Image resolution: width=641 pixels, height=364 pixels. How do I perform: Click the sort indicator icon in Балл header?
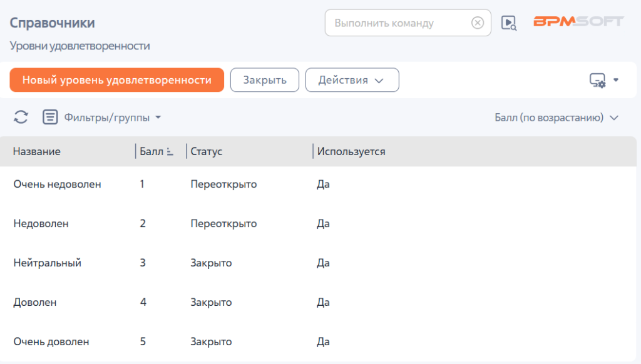tap(170, 151)
